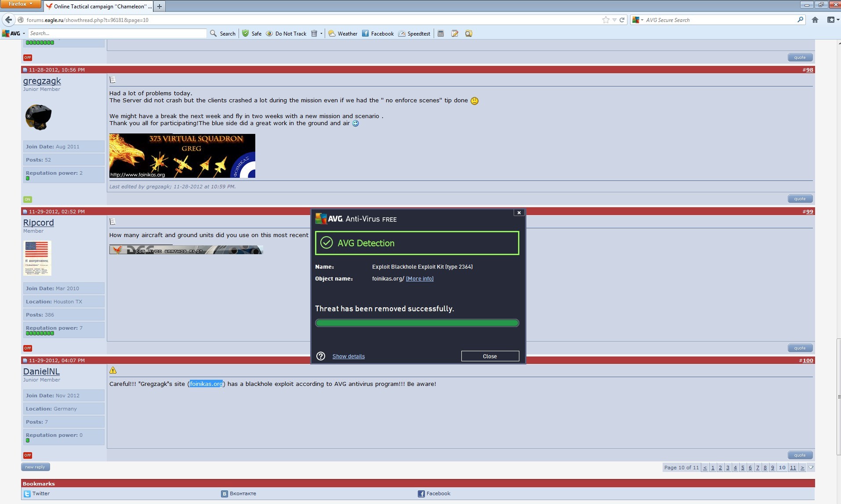Go to the next page arrow

[x=802, y=468]
